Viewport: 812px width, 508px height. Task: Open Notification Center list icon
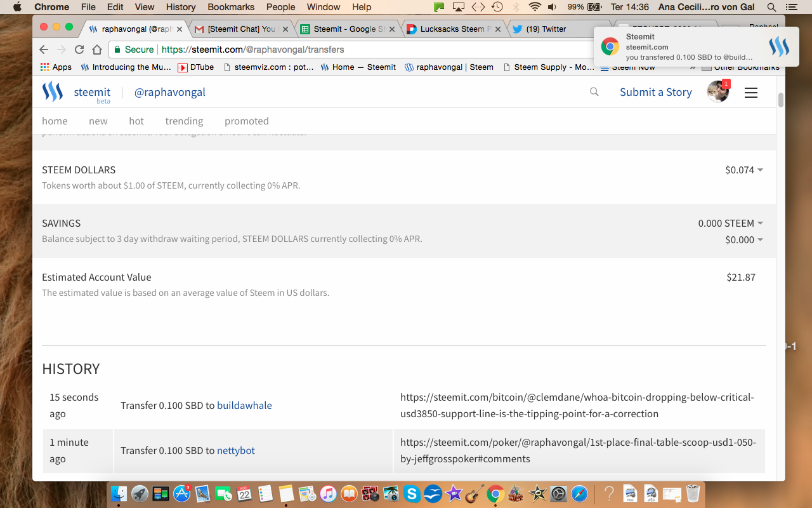(x=790, y=7)
